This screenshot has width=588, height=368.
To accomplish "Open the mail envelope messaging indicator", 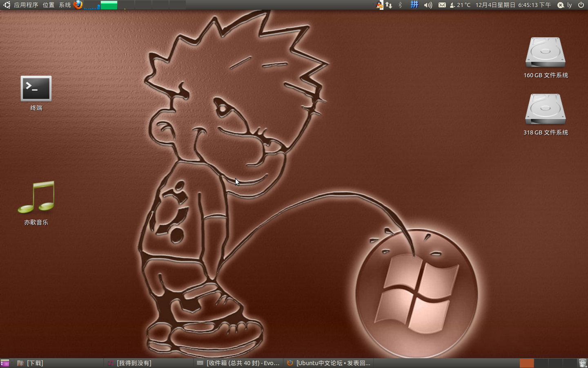I will coord(442,5).
